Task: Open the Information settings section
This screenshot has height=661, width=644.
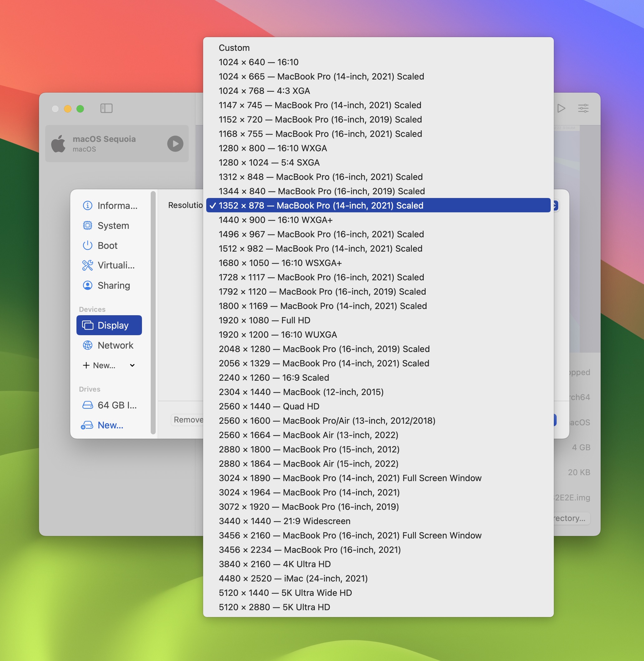Action: tap(109, 205)
